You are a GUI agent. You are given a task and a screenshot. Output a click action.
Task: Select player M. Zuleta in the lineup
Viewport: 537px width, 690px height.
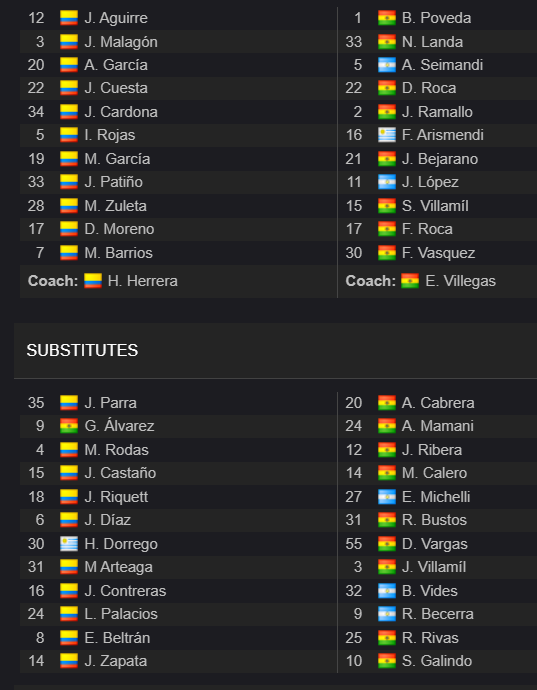click(115, 206)
